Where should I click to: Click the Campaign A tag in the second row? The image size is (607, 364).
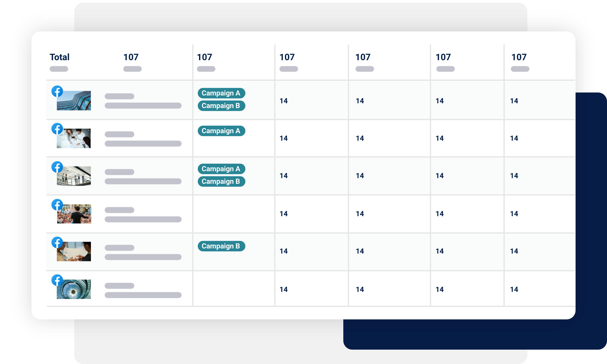pyautogui.click(x=221, y=131)
